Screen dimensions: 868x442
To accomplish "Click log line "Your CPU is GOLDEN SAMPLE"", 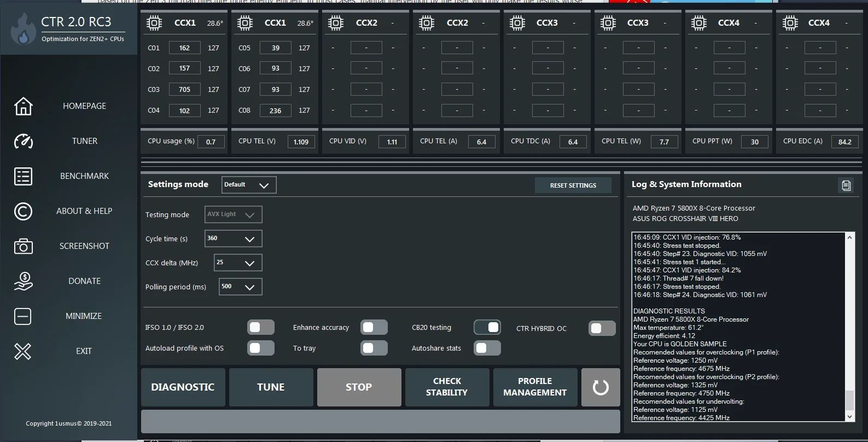I will click(680, 344).
